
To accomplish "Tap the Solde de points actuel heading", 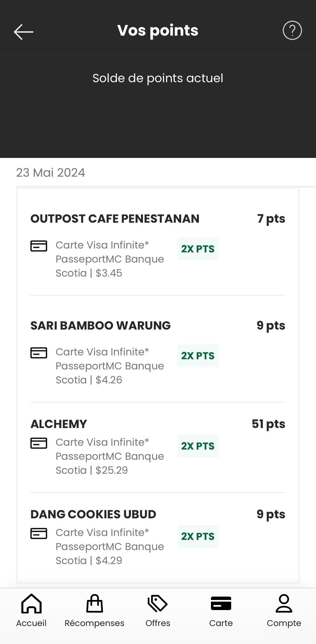I will pyautogui.click(x=158, y=78).
